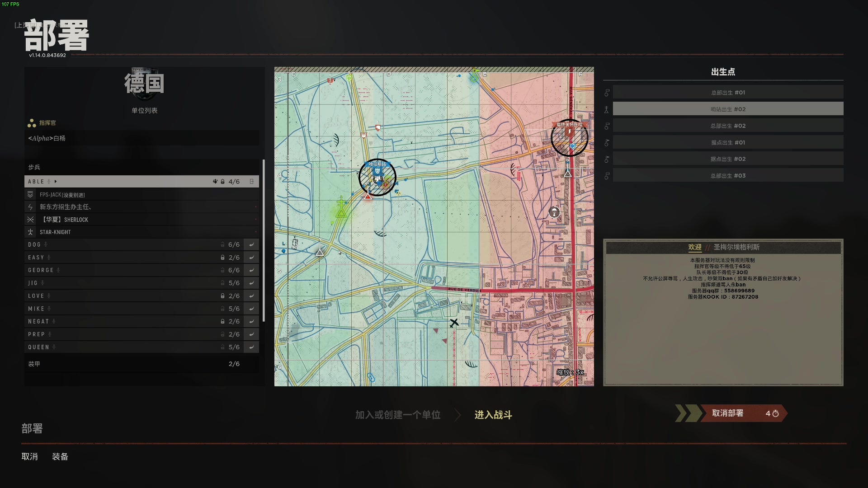This screenshot has width=868, height=488.
Task: Click the leave-unit icon on ABLE row
Action: (252, 182)
